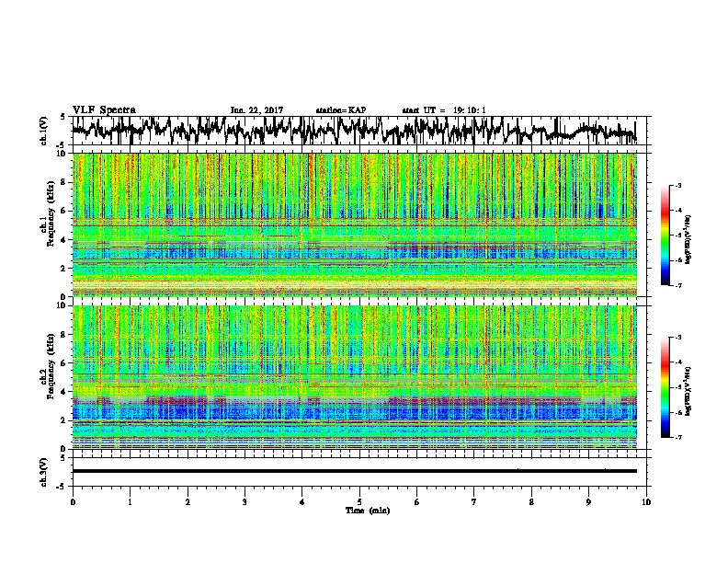Select the date text "Jan. 22, 2017"
Image resolution: width=728 pixels, height=563 pixels.
coord(256,110)
